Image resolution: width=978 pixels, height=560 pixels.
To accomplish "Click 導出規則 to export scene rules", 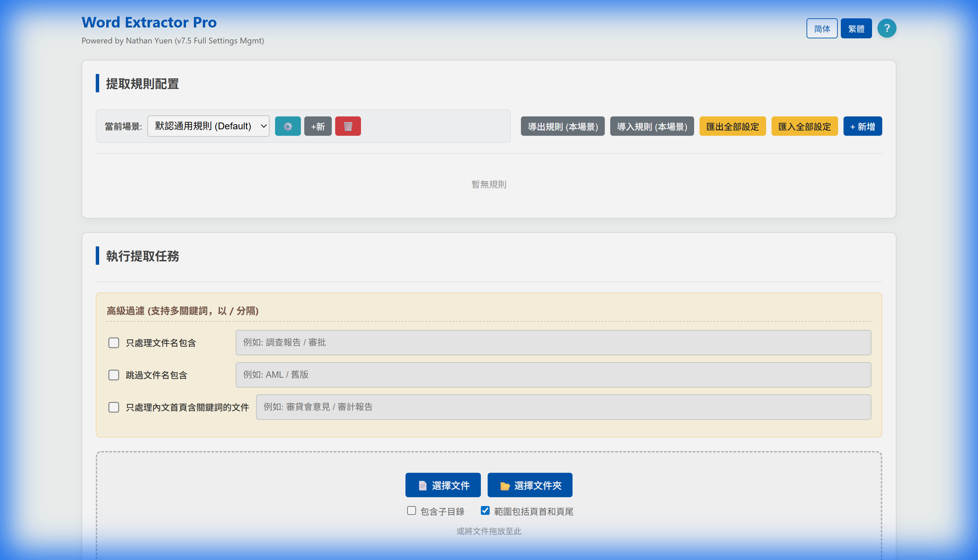I will pos(562,126).
